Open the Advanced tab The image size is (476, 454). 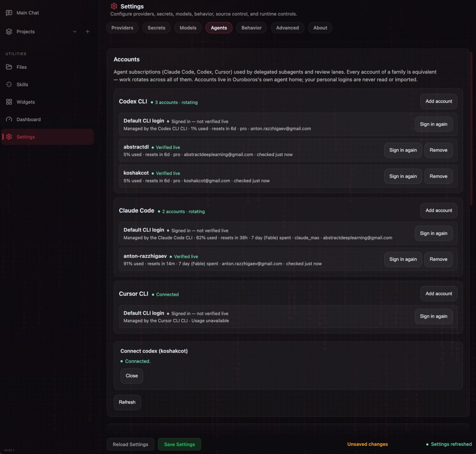(x=287, y=28)
